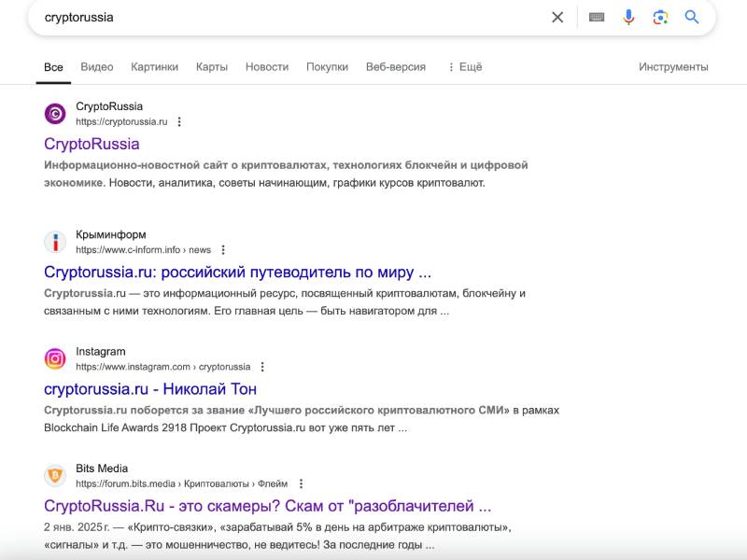Screen dimensions: 747x560
Task: Switch to the Картинки tab
Action: (x=154, y=67)
